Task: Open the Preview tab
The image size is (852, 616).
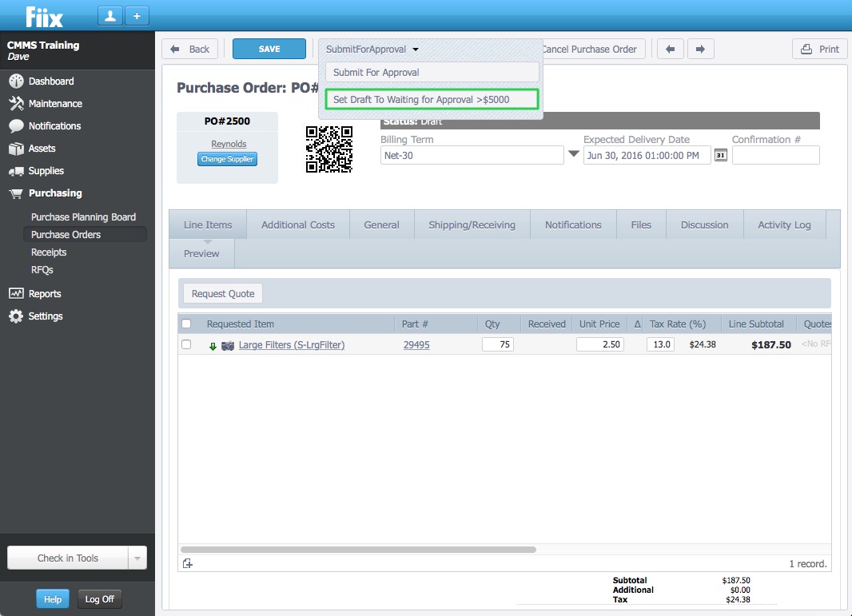Action: tap(201, 254)
